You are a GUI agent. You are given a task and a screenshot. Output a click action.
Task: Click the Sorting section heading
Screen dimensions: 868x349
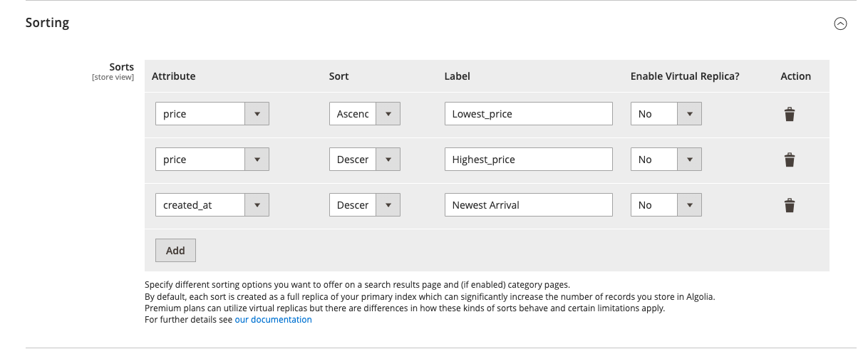(x=47, y=23)
